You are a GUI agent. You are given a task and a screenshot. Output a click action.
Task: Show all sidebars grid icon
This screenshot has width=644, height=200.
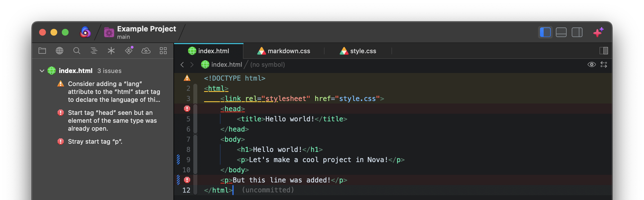coord(163,51)
